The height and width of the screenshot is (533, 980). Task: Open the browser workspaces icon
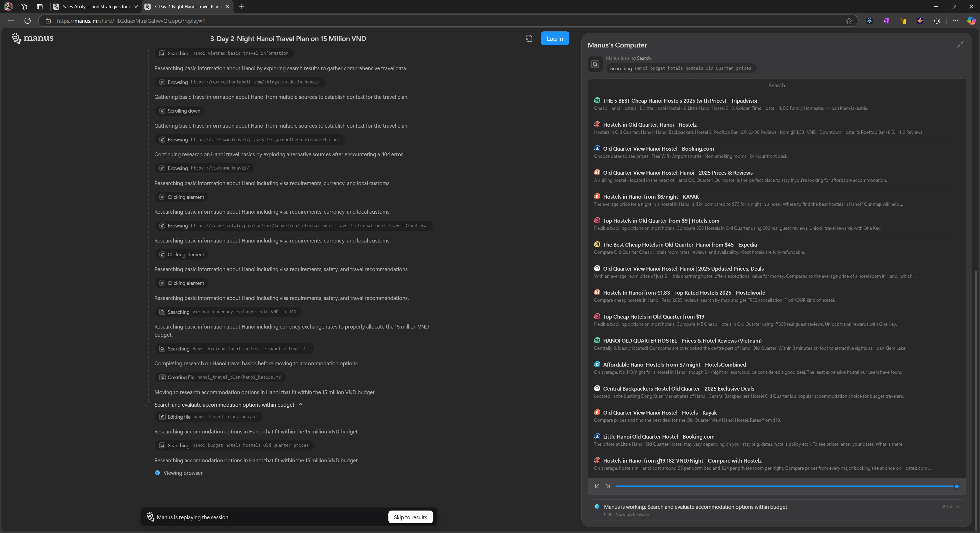coord(23,6)
